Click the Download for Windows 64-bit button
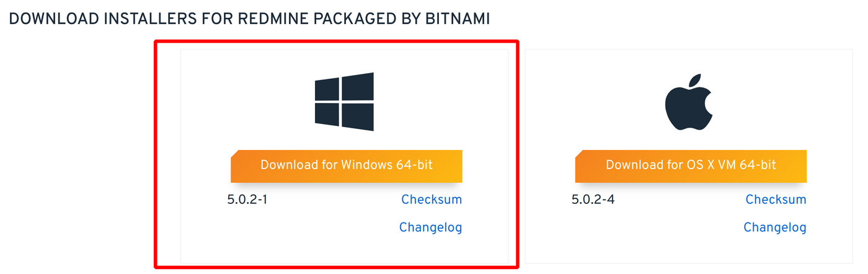 (x=347, y=166)
